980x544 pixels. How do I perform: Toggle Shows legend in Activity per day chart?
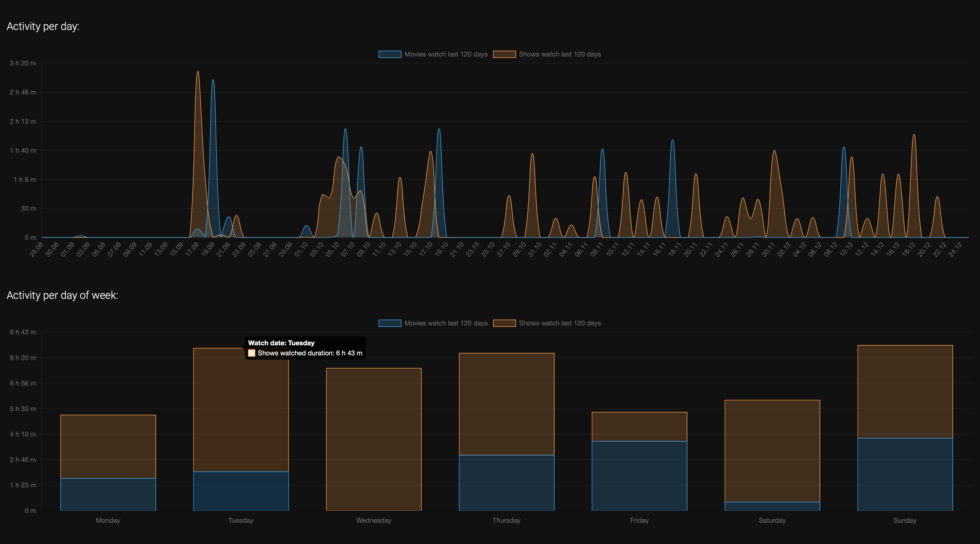tap(559, 54)
